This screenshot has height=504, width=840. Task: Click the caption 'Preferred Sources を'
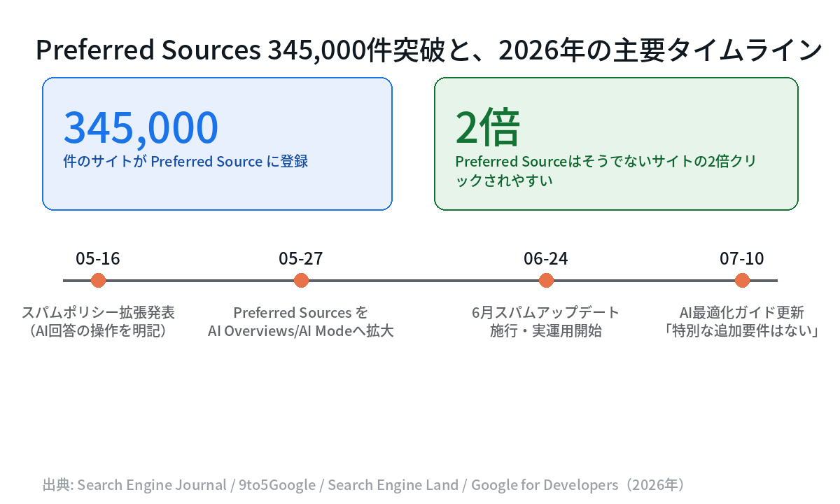pyautogui.click(x=301, y=312)
